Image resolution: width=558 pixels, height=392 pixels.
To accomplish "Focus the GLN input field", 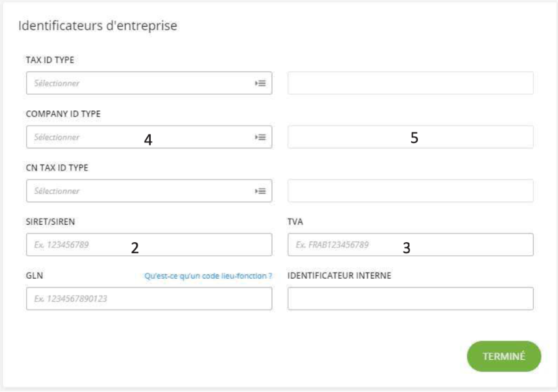I will tap(149, 299).
